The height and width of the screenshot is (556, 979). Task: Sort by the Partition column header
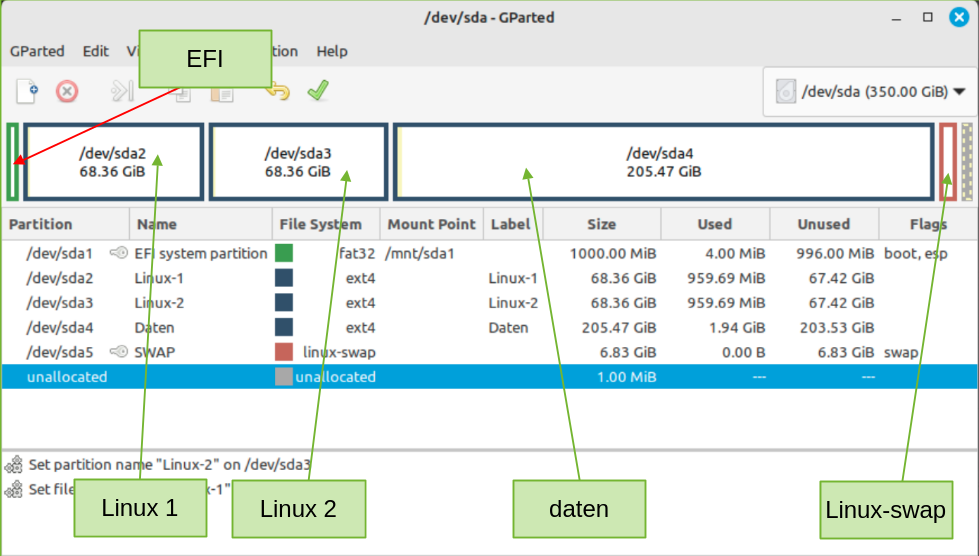coord(65,224)
